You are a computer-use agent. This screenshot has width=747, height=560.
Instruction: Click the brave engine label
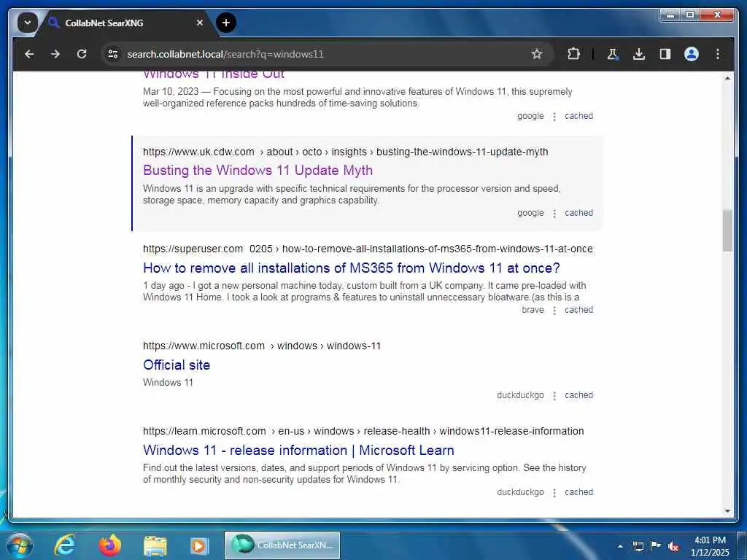[533, 310]
